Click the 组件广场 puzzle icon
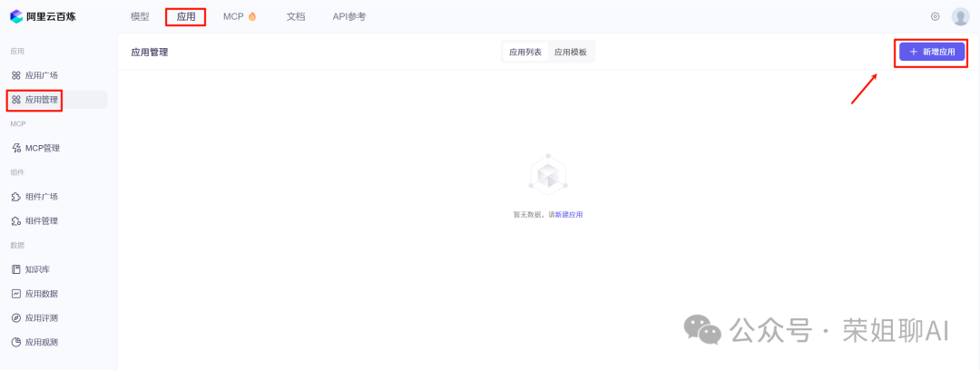The image size is (980, 370). click(x=16, y=197)
